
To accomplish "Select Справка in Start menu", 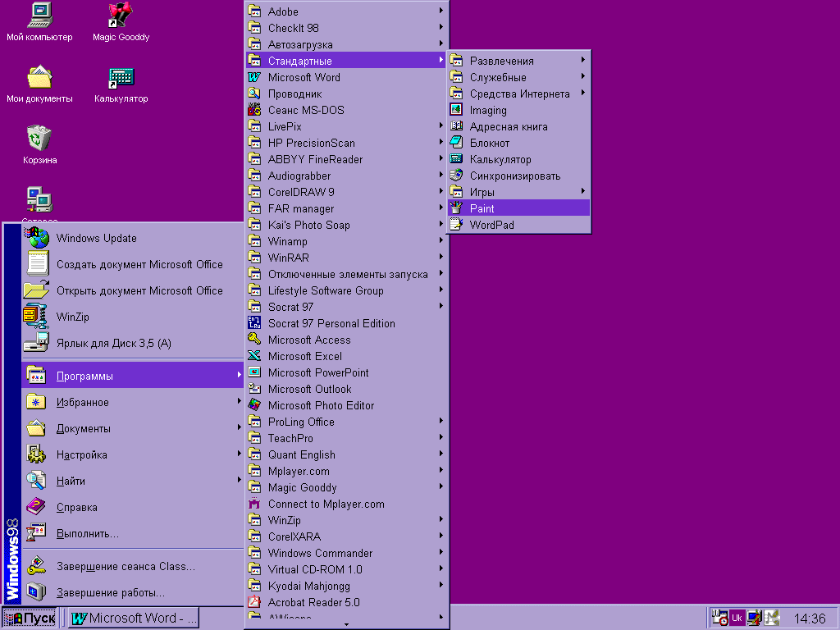I will [x=133, y=507].
